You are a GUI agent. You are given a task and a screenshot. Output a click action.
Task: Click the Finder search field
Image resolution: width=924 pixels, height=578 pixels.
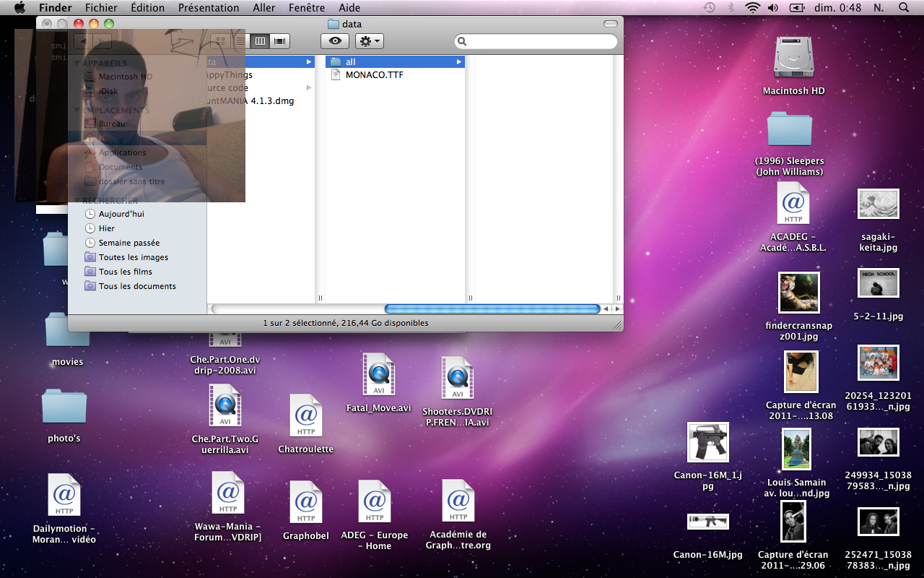536,42
